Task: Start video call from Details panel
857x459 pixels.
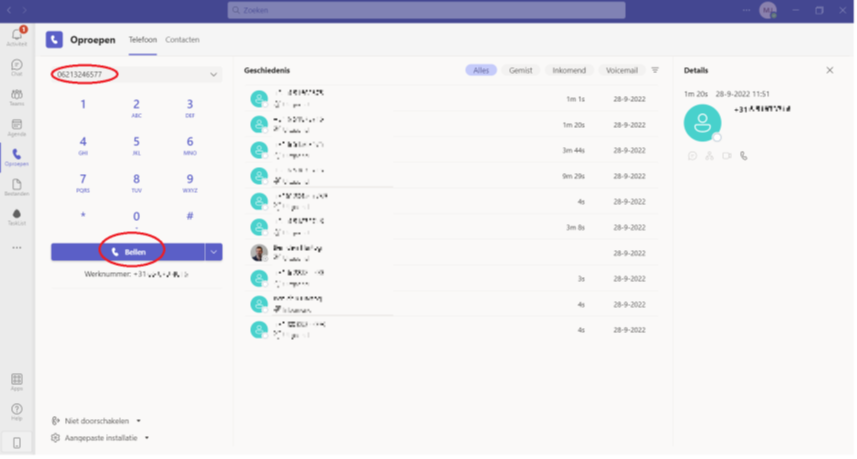Action: click(x=727, y=156)
